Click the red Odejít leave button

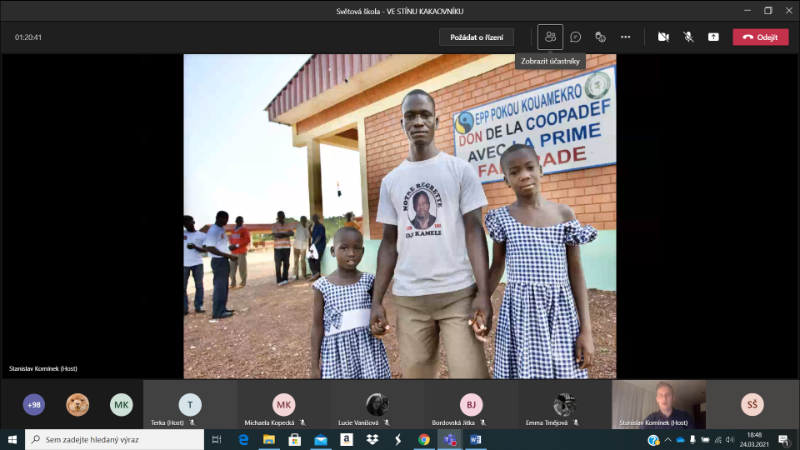pos(760,37)
